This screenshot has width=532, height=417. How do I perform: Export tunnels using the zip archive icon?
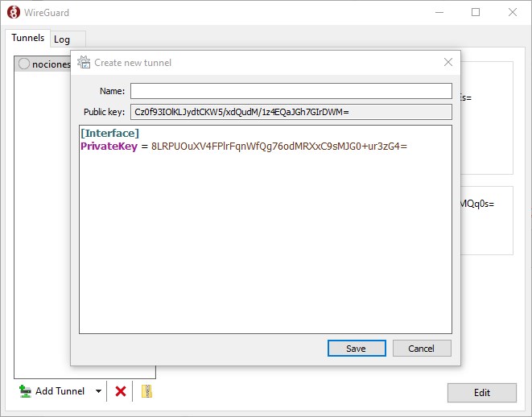click(x=146, y=391)
